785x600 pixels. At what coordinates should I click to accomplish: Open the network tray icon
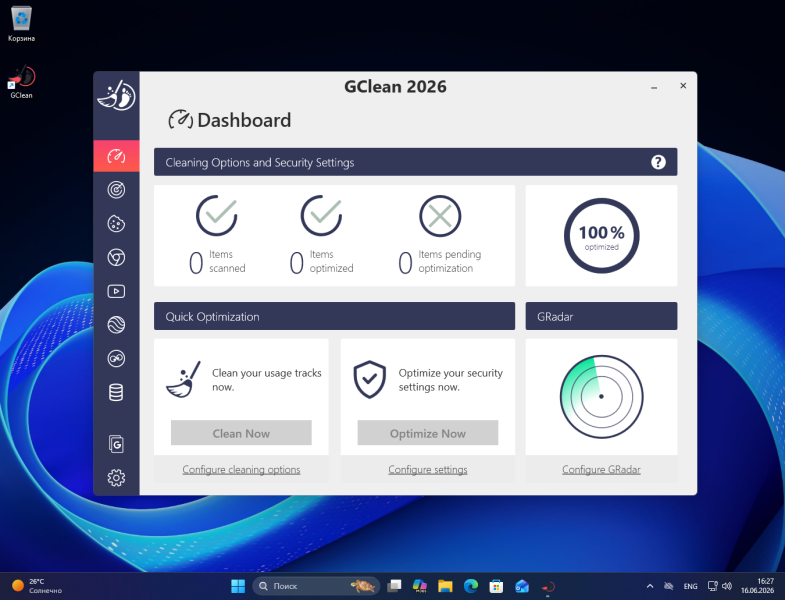point(712,585)
